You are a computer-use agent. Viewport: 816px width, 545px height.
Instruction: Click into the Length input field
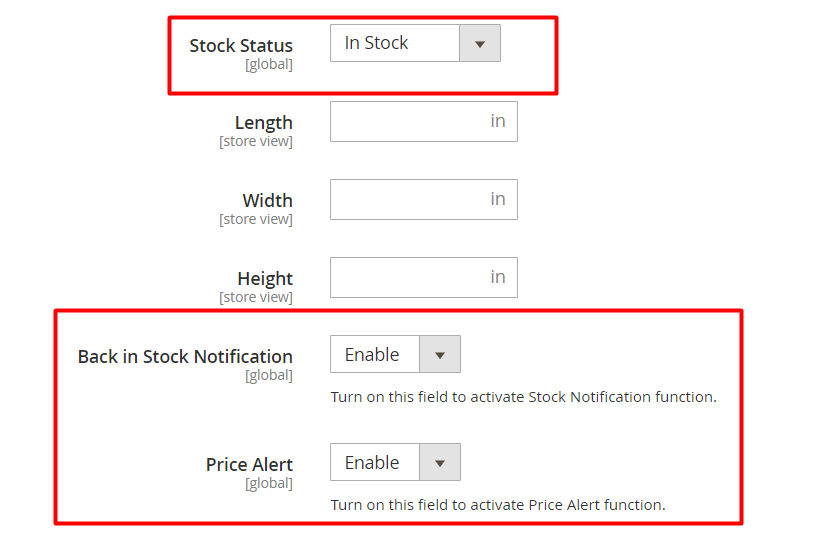coord(405,122)
